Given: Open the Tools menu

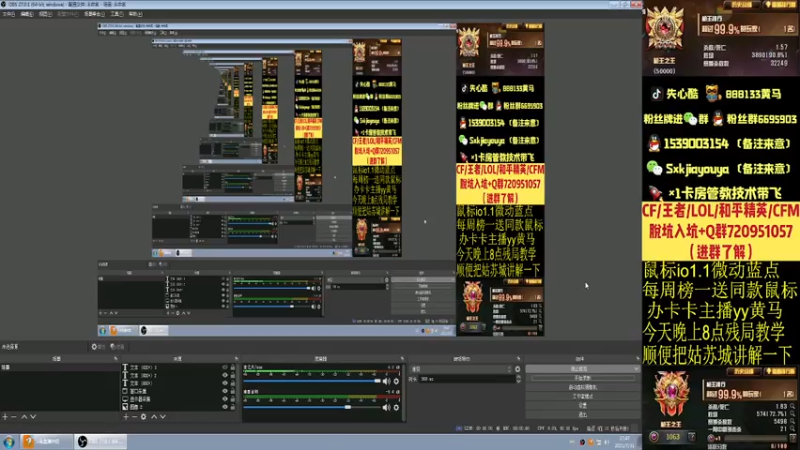Looking at the screenshot, I should (117, 14).
